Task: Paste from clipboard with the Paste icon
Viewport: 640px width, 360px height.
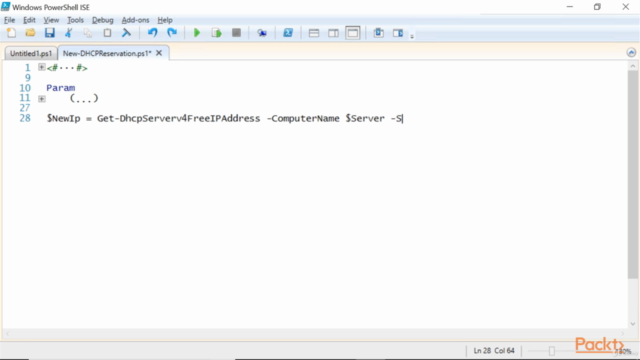Action: (107, 33)
